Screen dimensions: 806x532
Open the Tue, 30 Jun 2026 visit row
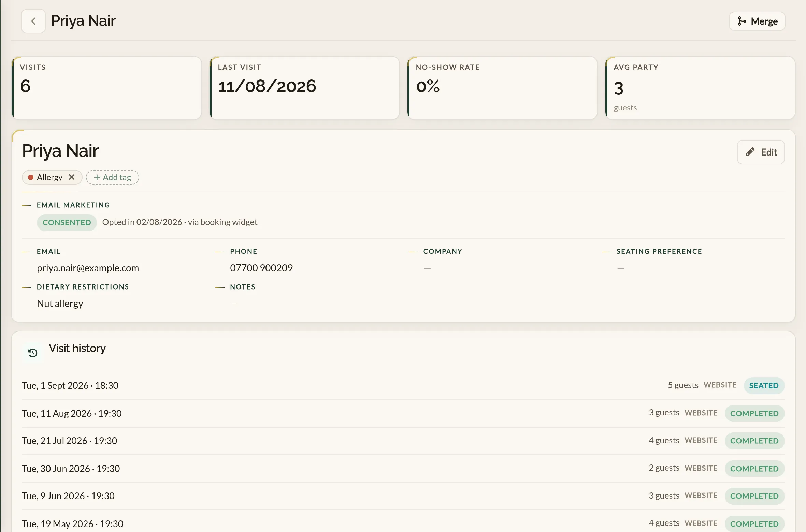403,469
